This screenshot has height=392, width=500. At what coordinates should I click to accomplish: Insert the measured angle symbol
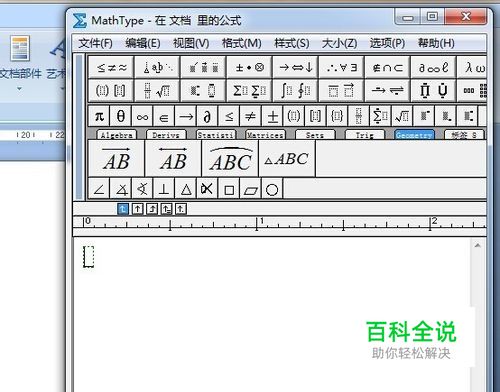121,189
